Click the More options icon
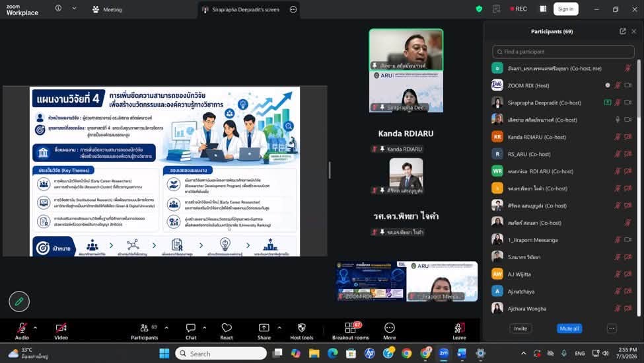 coord(389,328)
